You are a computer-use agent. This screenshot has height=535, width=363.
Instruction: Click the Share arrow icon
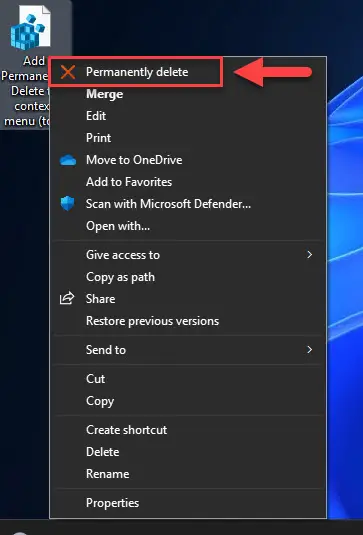coord(67,298)
